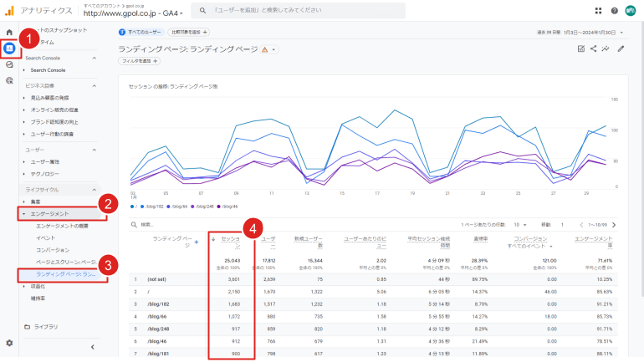Viewport: 644px width, 362px height.
Task: Open the Help question mark icon
Action: [x=614, y=11]
